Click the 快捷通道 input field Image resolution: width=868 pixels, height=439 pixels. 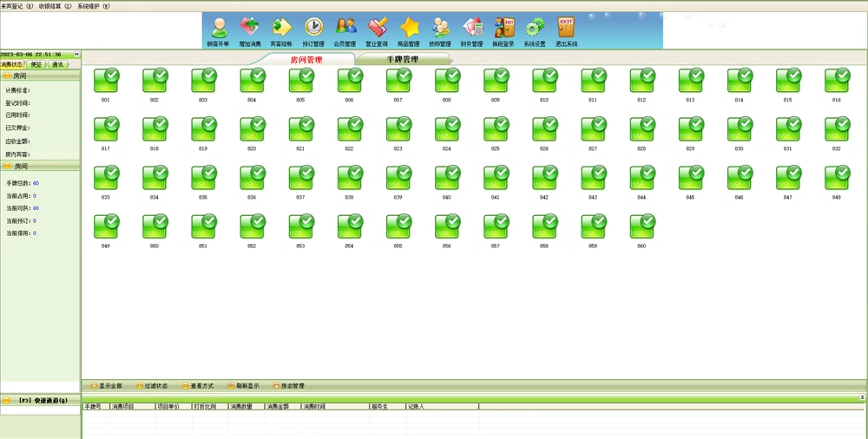click(x=40, y=410)
